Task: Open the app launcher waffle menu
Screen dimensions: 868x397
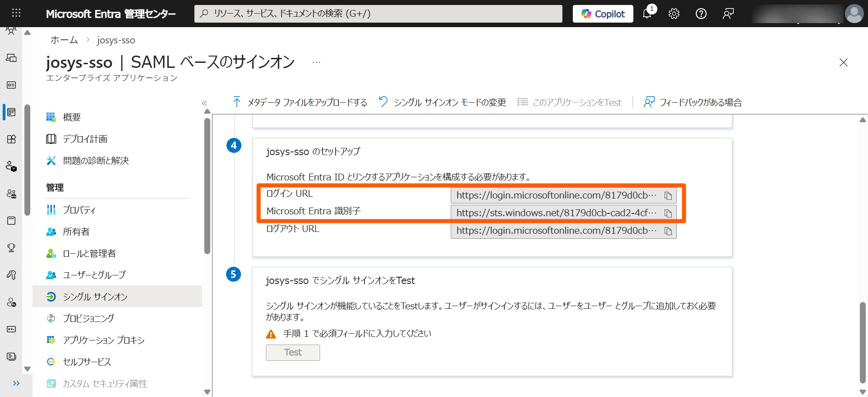Action: 16,13
